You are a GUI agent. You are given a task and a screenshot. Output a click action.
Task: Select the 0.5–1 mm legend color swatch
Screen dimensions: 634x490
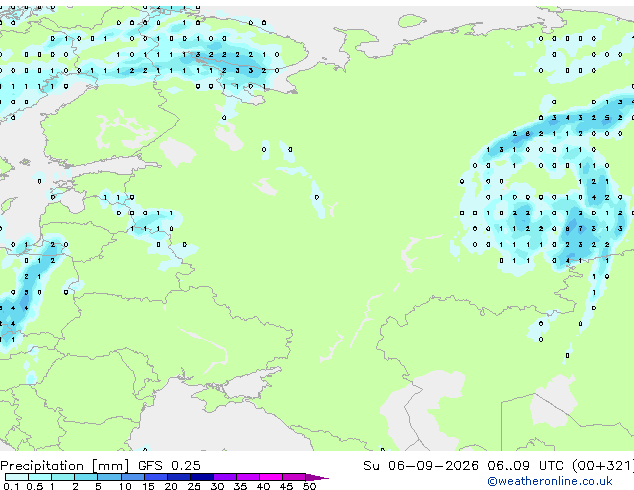point(40,477)
